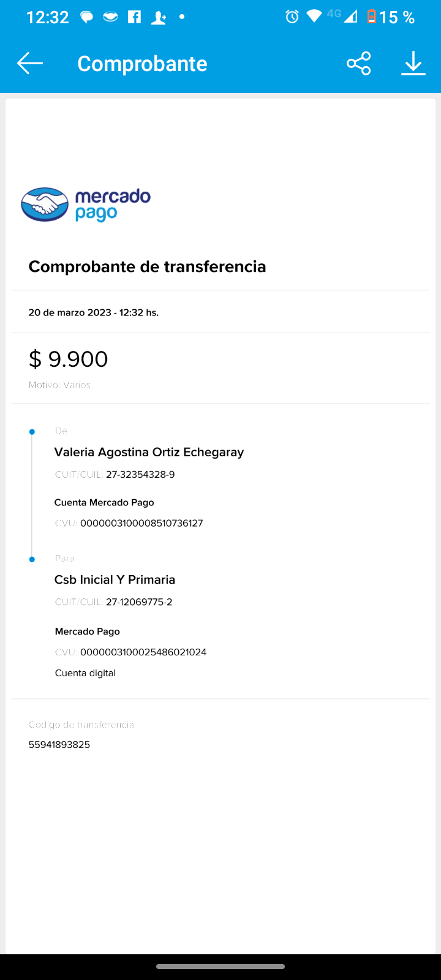Tap the battery indicator icon
This screenshot has height=980, width=441.
[x=371, y=17]
